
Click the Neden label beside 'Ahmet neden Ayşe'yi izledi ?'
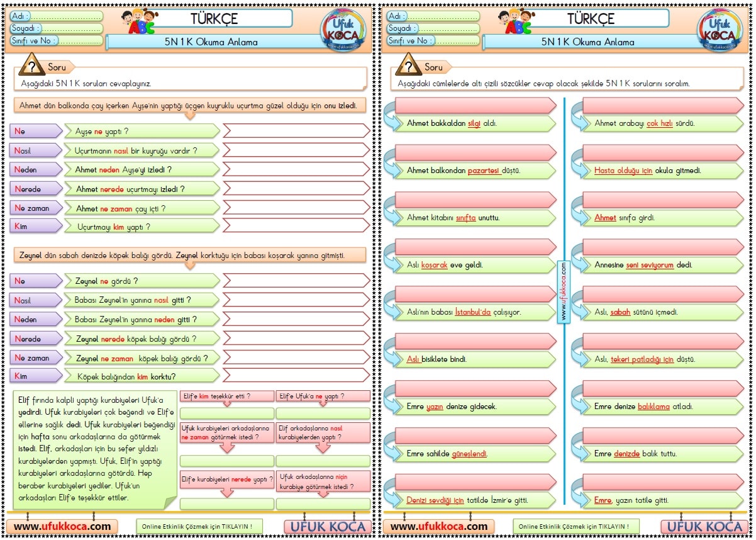tap(36, 169)
